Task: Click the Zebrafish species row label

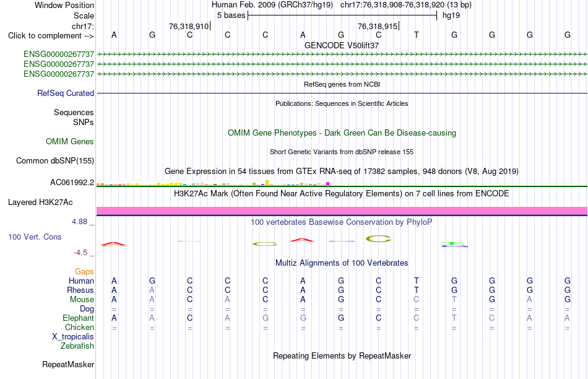Action: pyautogui.click(x=77, y=346)
